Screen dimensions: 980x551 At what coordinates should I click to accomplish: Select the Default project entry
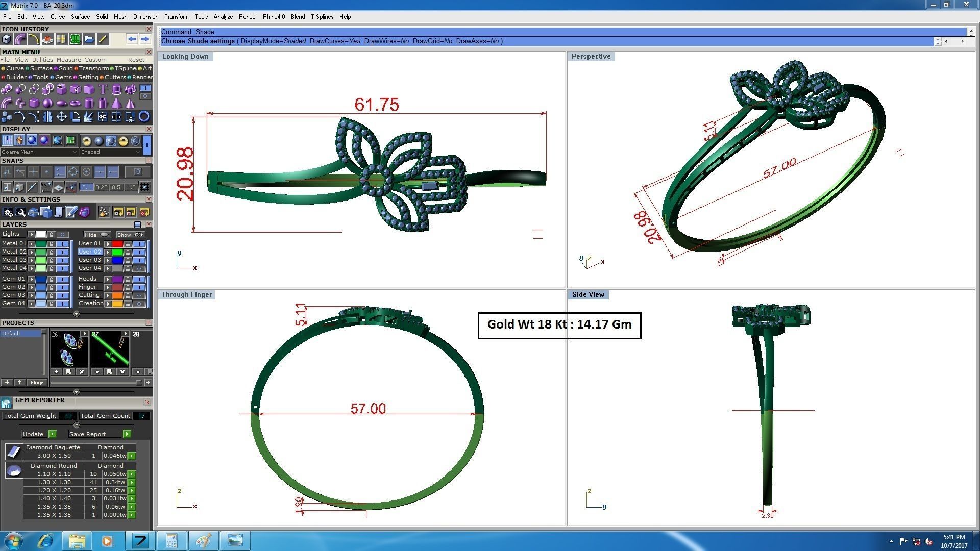pos(20,333)
